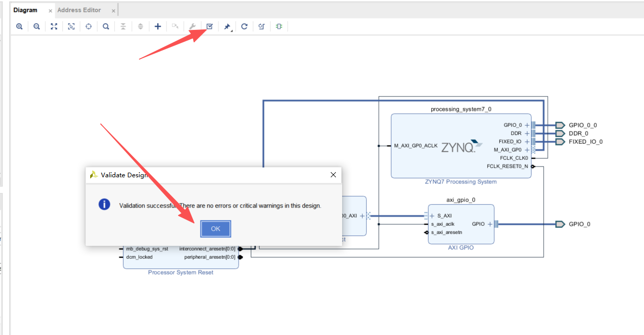Expand the GPIO_0 interface on ZYNQ block

click(527, 125)
